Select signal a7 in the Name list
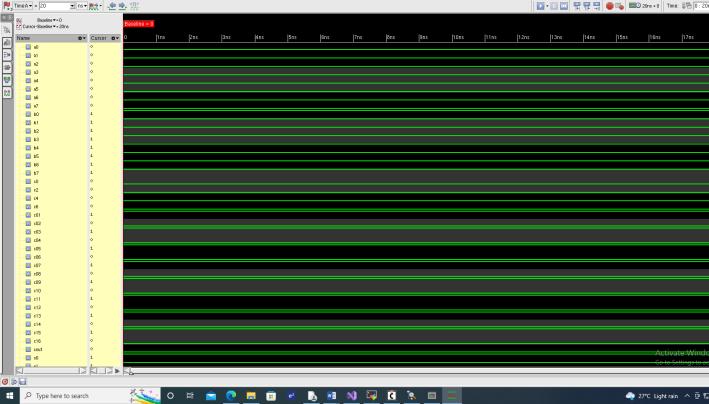709x404 pixels. [x=36, y=106]
